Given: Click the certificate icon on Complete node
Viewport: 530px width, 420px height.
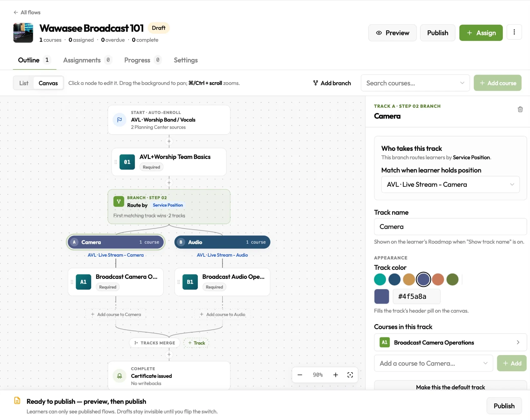Looking at the screenshot, I should point(119,376).
